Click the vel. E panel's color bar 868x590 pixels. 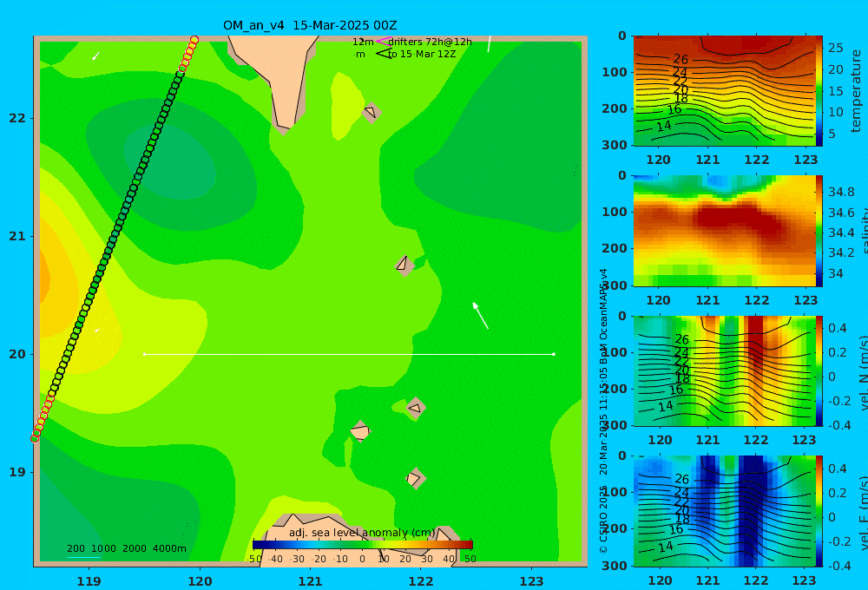[819, 511]
